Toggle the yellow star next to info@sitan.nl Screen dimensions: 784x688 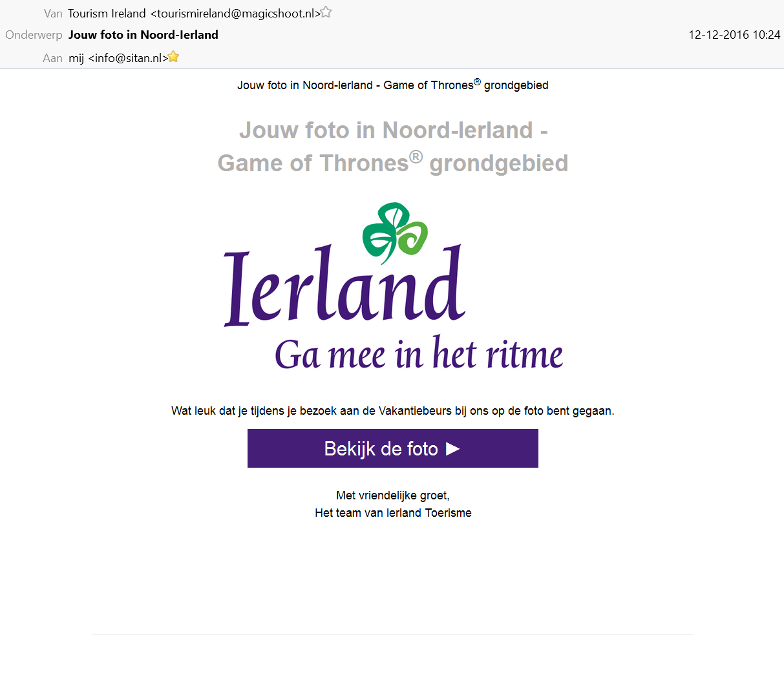tap(173, 57)
